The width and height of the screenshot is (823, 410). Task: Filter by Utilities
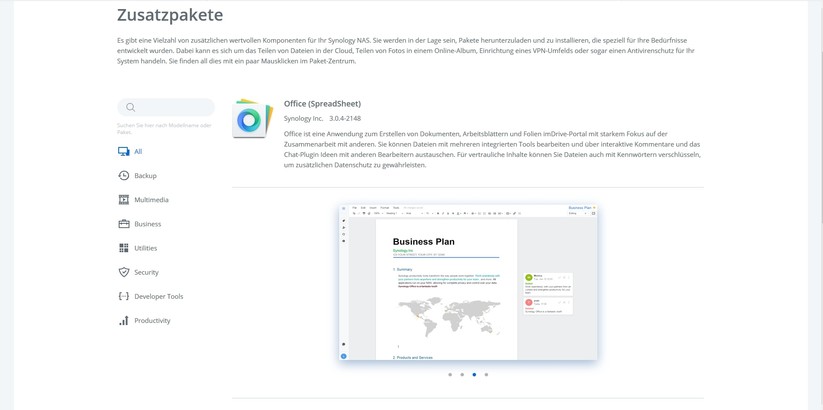click(x=145, y=248)
